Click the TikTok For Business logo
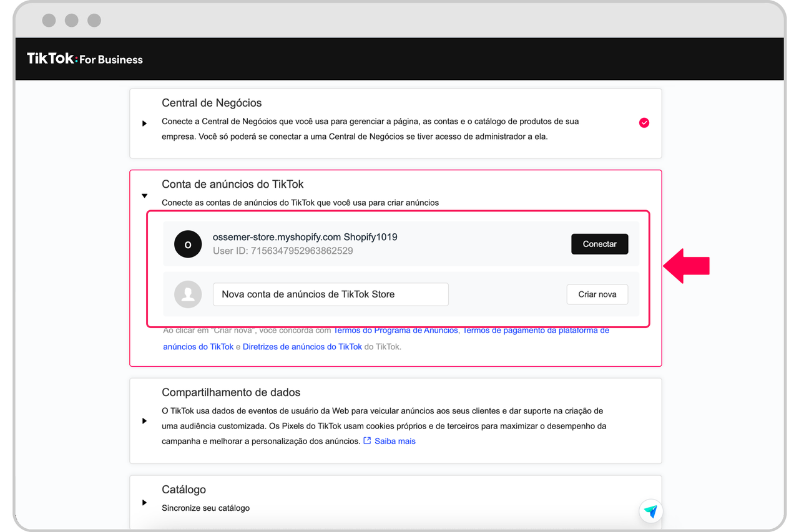This screenshot has width=799, height=532. tap(85, 59)
